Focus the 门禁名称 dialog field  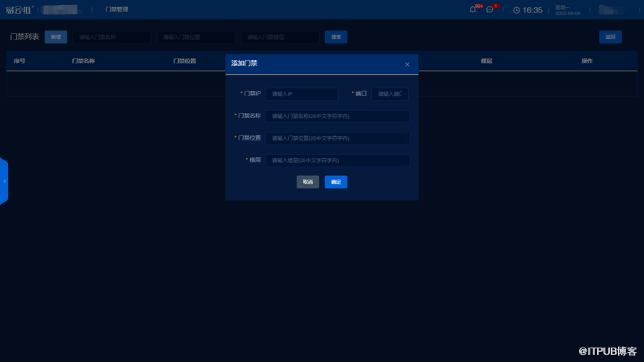tap(338, 117)
